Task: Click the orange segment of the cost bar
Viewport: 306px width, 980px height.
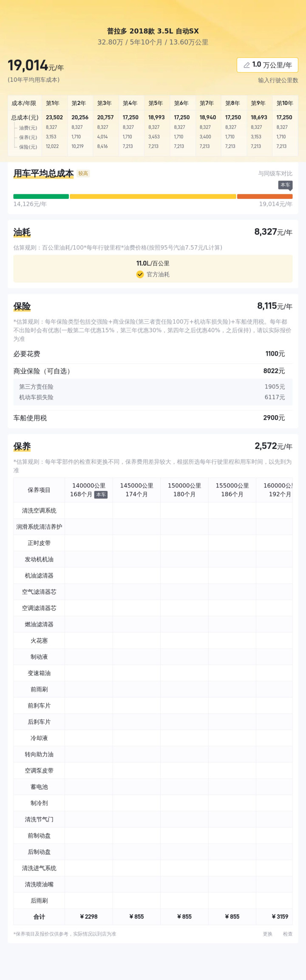Action: click(264, 196)
